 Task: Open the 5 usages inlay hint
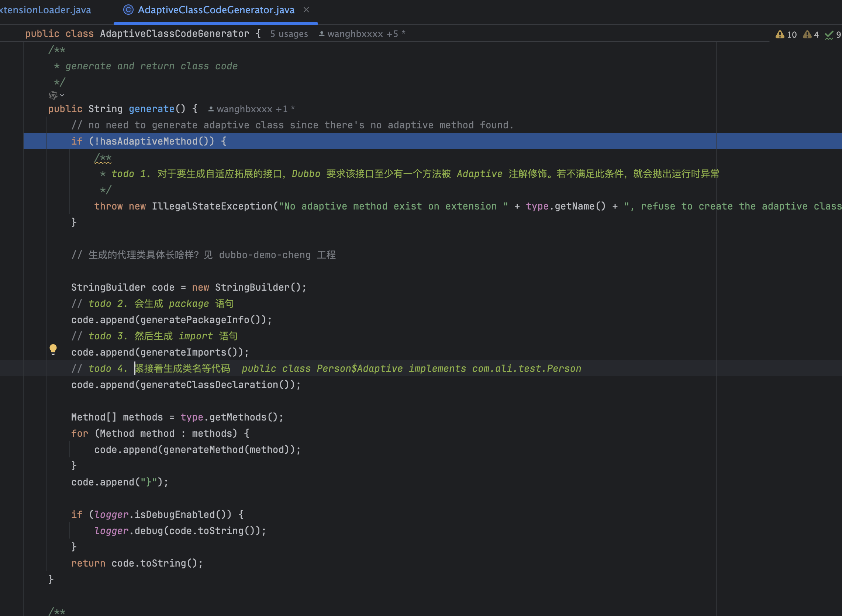[289, 34]
